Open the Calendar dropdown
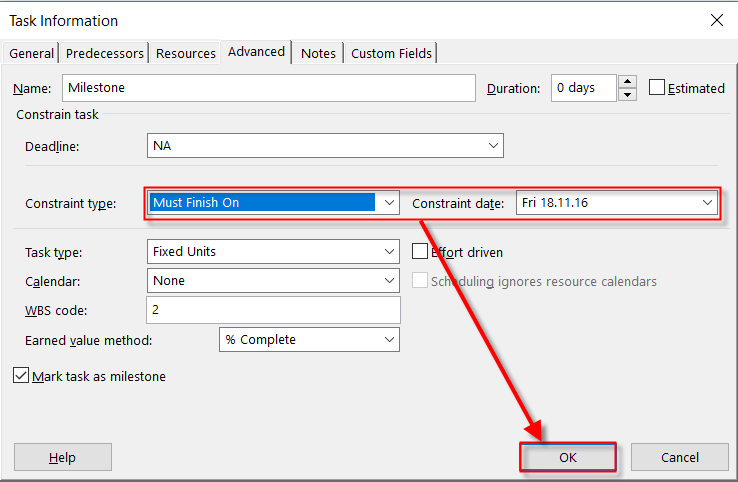Viewport: 738px width, 482px height. pyautogui.click(x=389, y=281)
